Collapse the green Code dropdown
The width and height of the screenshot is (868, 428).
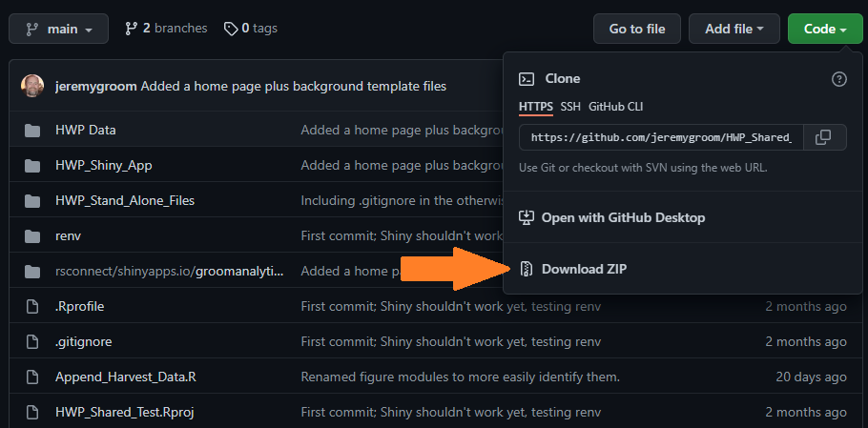click(x=825, y=29)
